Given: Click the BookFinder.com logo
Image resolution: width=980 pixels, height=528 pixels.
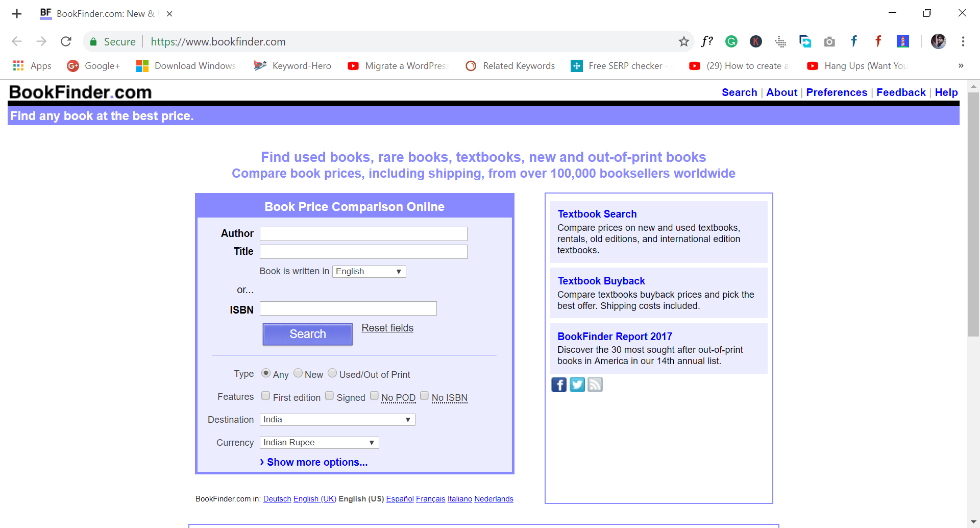Looking at the screenshot, I should coord(81,92).
